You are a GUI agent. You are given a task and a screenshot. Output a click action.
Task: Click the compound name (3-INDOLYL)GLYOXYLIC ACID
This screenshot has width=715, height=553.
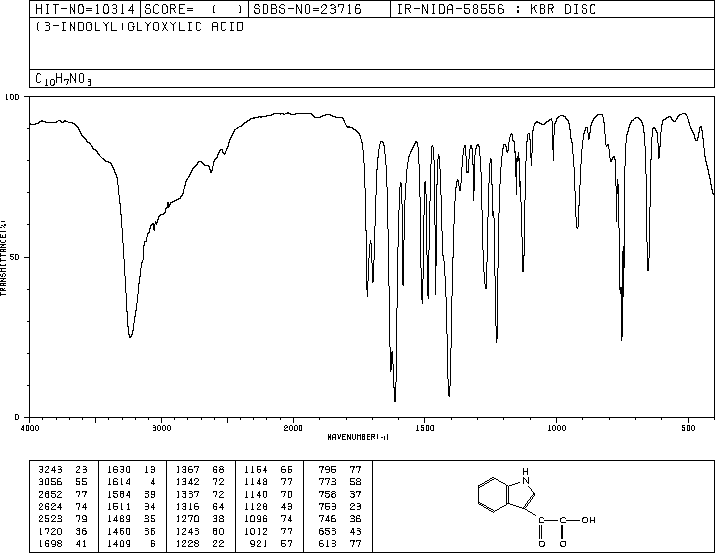pyautogui.click(x=140, y=27)
